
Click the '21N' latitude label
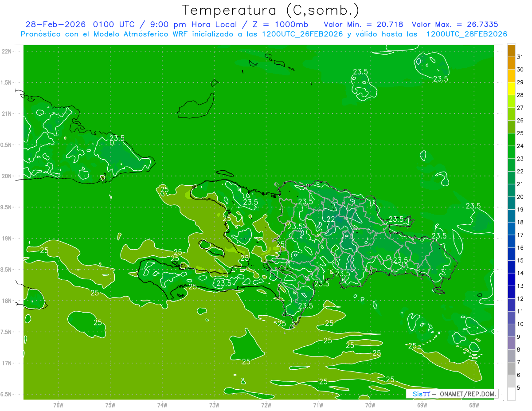pos(7,114)
